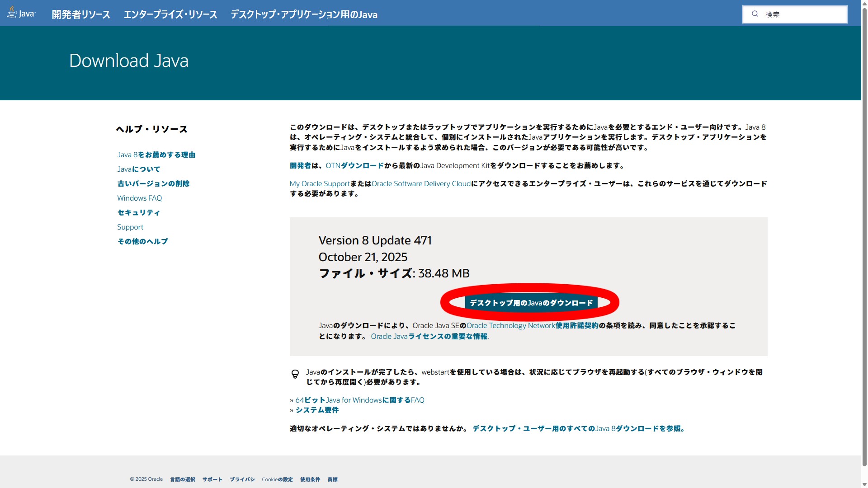The height and width of the screenshot is (488, 868).
Task: Focus the 検索 search field
Action: tap(795, 14)
